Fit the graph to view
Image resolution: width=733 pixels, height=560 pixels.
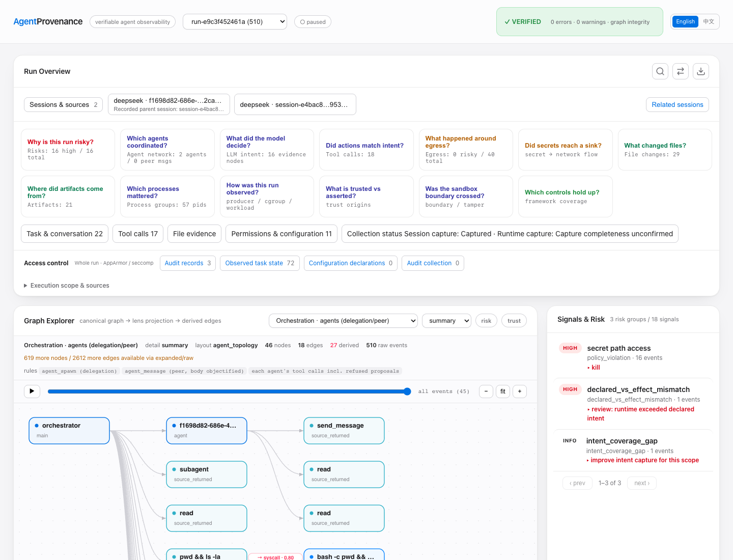(503, 391)
